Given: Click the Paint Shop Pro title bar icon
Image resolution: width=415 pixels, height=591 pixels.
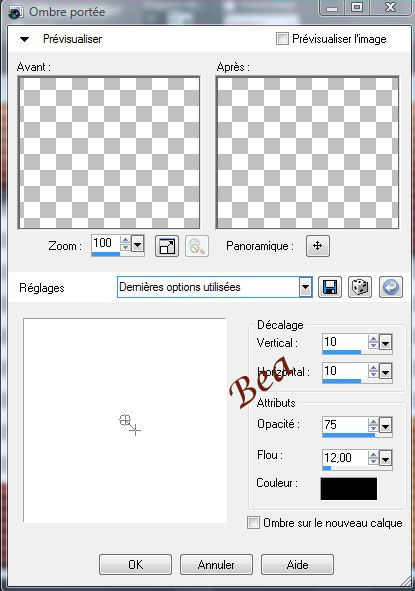Looking at the screenshot, I should pos(15,12).
